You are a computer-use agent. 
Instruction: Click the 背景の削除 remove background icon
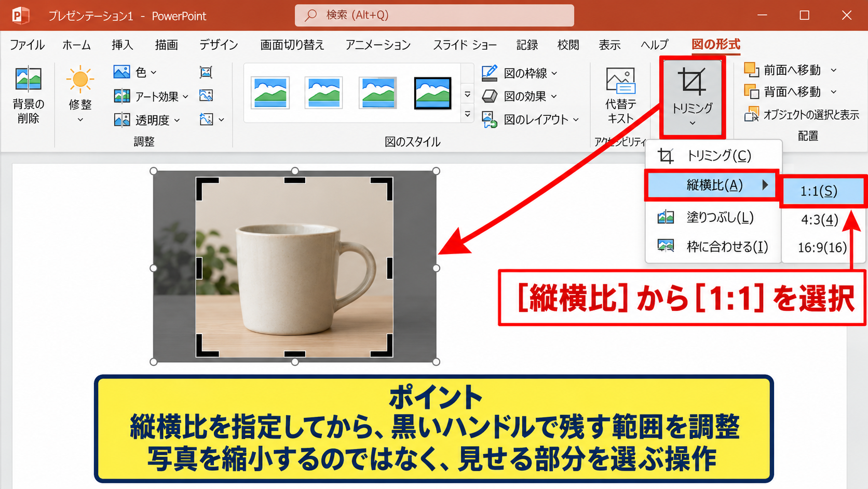click(29, 79)
